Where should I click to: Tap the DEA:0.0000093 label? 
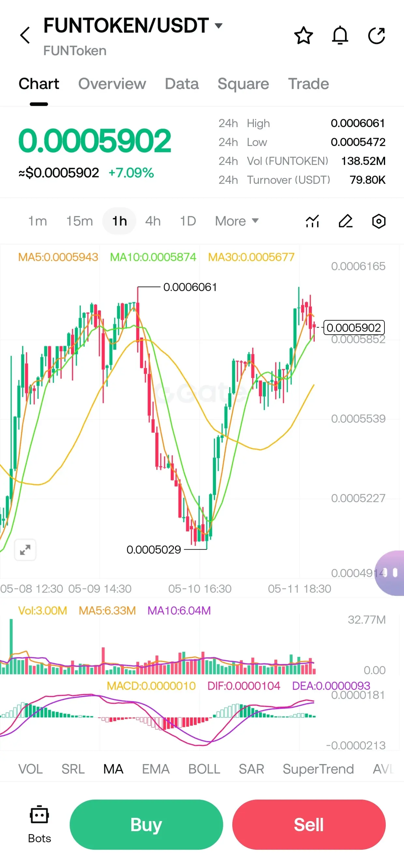tap(331, 686)
